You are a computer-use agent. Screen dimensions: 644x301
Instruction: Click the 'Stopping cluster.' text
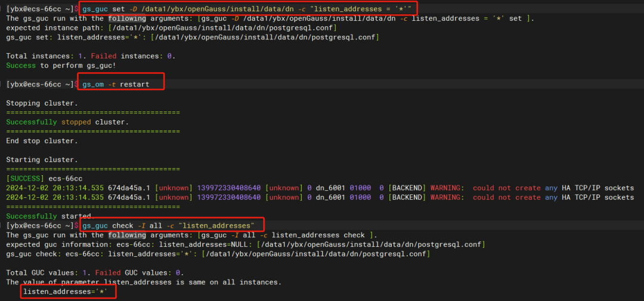click(42, 103)
